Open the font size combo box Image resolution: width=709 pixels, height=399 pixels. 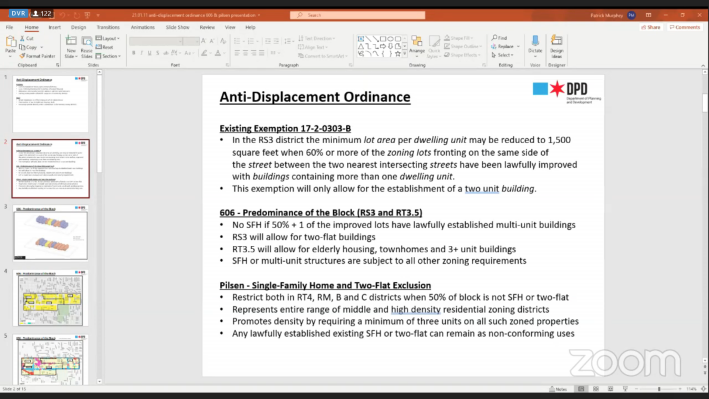(x=191, y=41)
